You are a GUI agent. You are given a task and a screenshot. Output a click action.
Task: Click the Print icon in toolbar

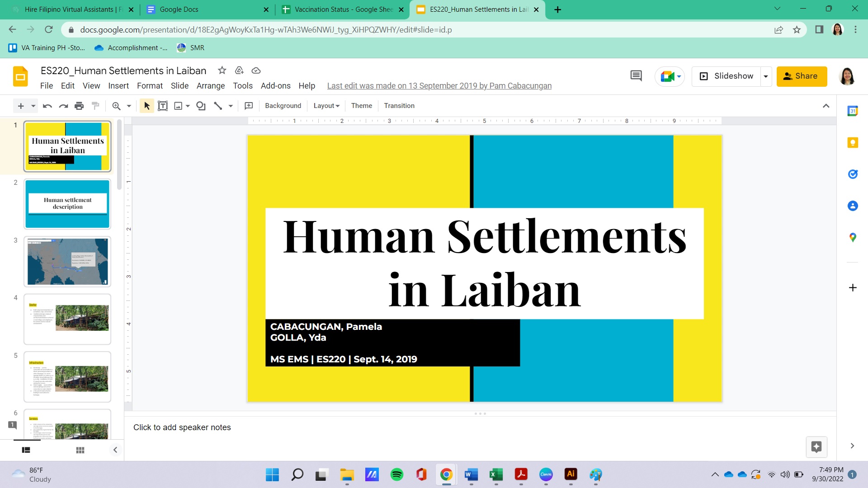[x=79, y=106]
